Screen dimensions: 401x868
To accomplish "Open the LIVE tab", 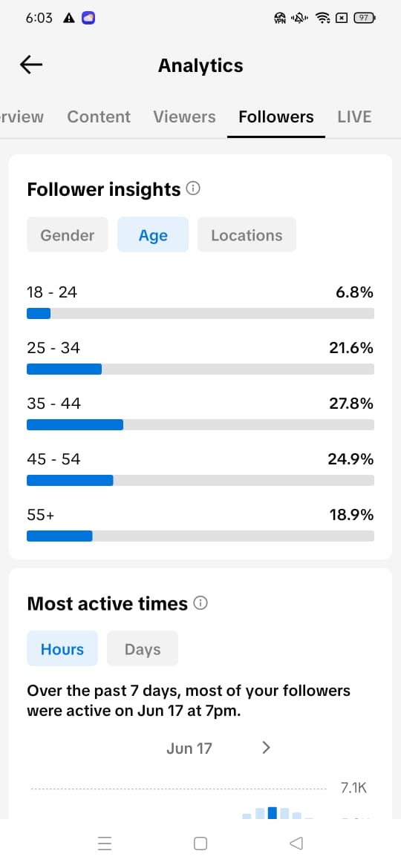I will pyautogui.click(x=354, y=116).
